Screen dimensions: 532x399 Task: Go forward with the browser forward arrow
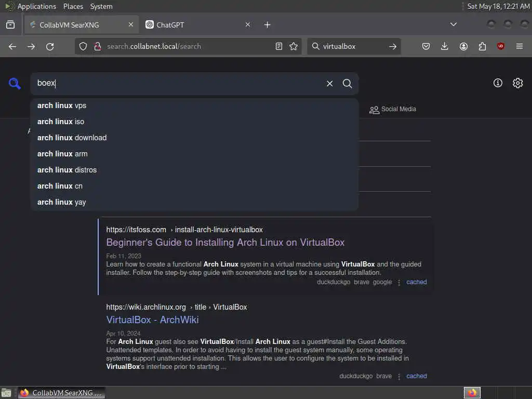(x=31, y=46)
